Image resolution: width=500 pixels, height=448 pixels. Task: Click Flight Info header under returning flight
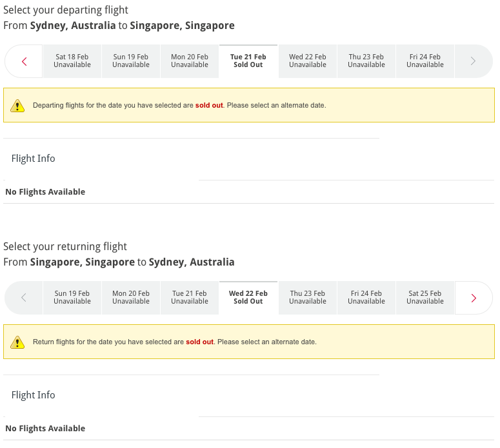click(x=34, y=395)
